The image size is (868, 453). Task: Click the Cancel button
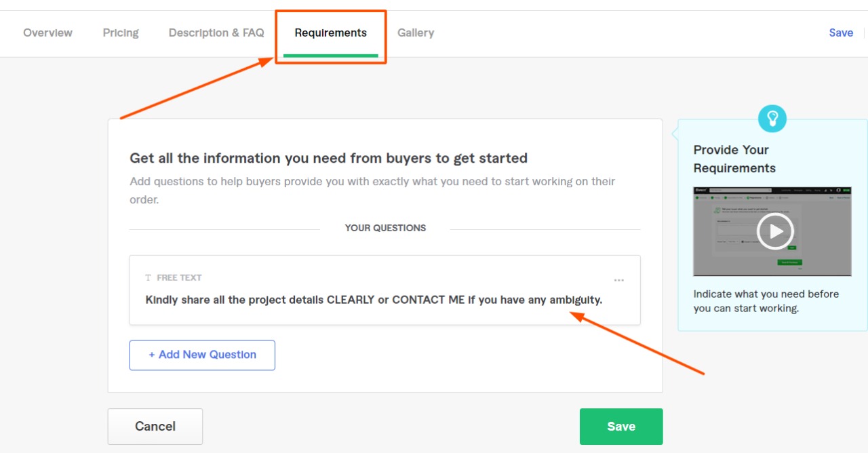click(x=155, y=426)
